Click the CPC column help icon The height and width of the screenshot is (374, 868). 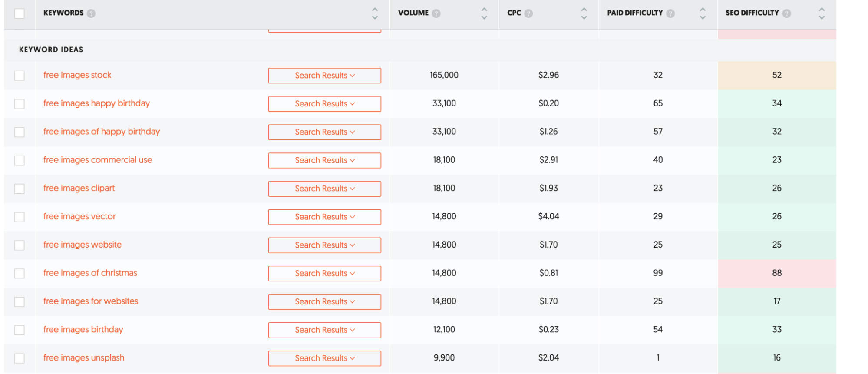(528, 13)
